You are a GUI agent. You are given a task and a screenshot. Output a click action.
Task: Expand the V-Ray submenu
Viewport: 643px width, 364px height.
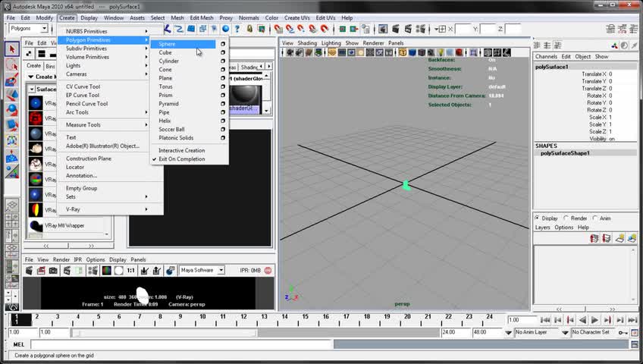click(103, 209)
